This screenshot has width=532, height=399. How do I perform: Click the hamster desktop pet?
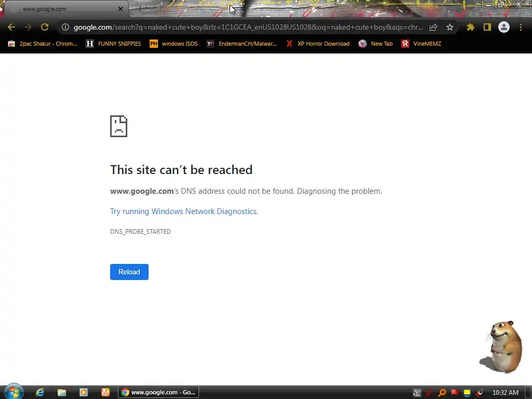coord(501,347)
